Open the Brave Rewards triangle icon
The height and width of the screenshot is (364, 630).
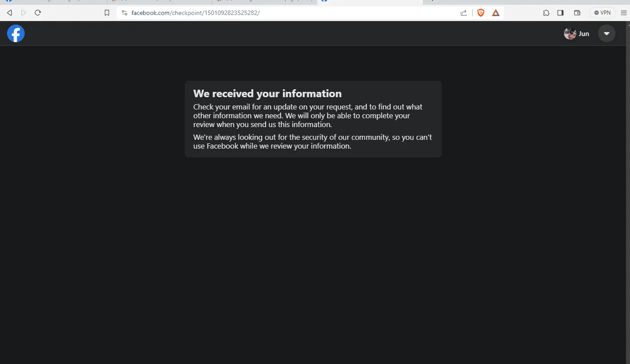tap(496, 13)
